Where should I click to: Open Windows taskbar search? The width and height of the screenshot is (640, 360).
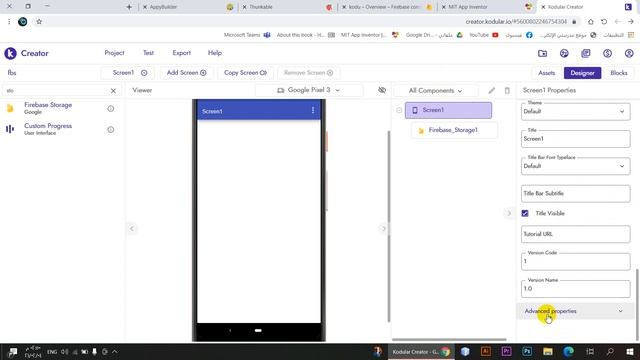coord(610,351)
